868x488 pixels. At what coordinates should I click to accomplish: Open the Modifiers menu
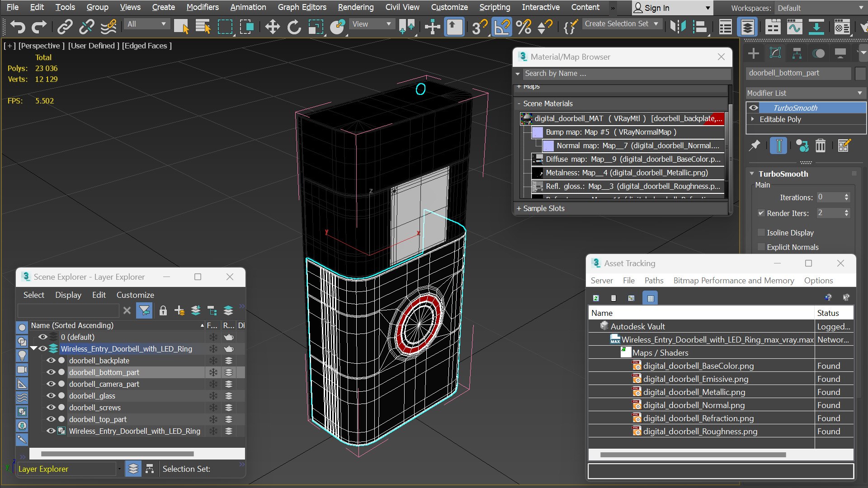click(x=202, y=7)
